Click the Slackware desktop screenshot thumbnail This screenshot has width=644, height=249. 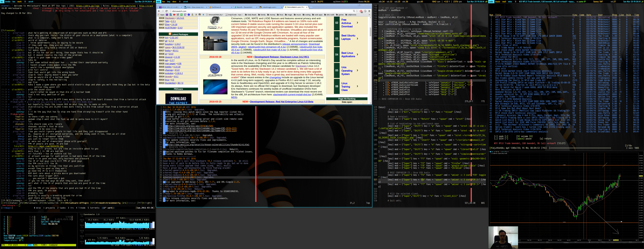pyautogui.click(x=215, y=87)
